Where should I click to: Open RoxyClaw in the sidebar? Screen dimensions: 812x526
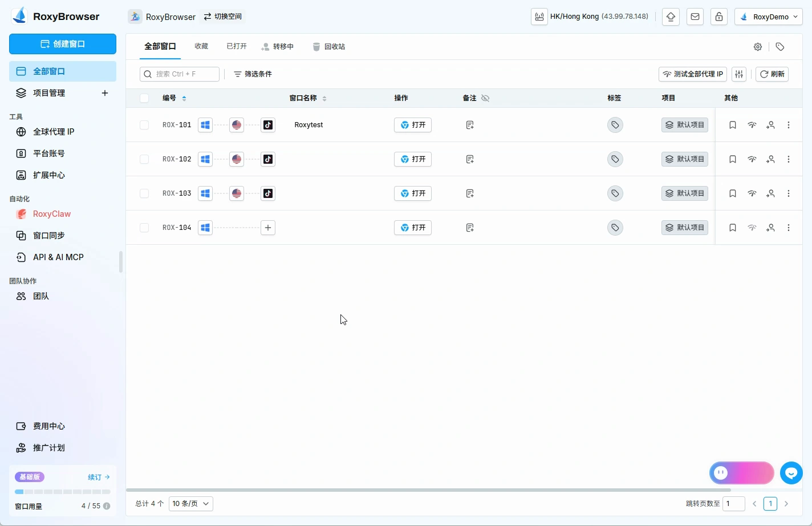(63, 214)
